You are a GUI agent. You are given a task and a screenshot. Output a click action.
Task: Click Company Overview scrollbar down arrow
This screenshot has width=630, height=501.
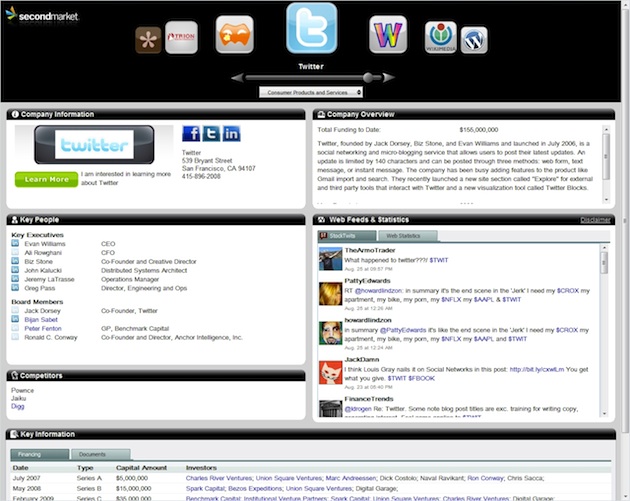pos(606,199)
